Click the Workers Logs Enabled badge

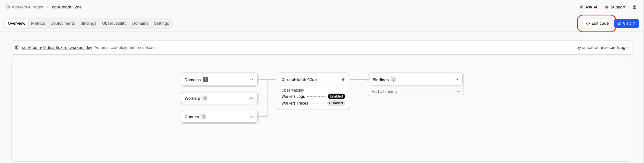tap(337, 96)
